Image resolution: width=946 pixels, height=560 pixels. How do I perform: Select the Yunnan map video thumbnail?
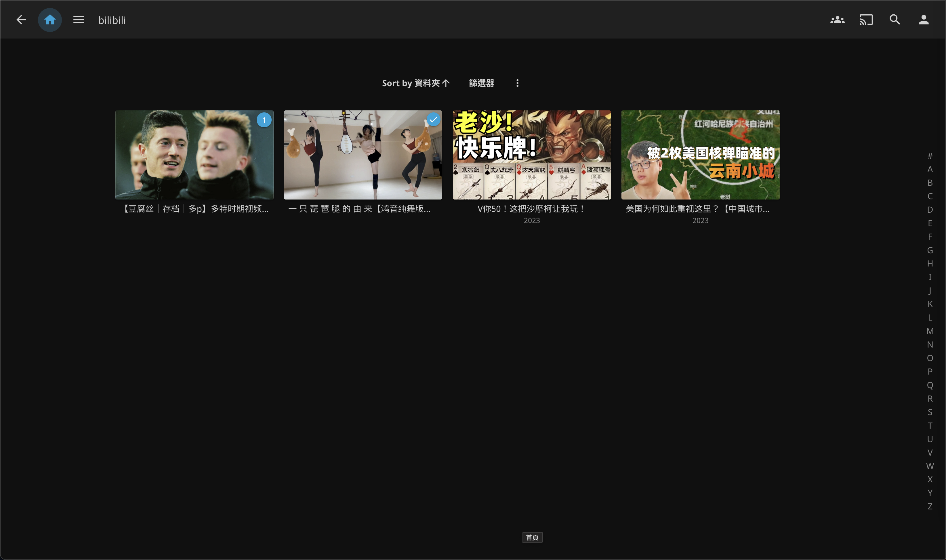(x=700, y=155)
